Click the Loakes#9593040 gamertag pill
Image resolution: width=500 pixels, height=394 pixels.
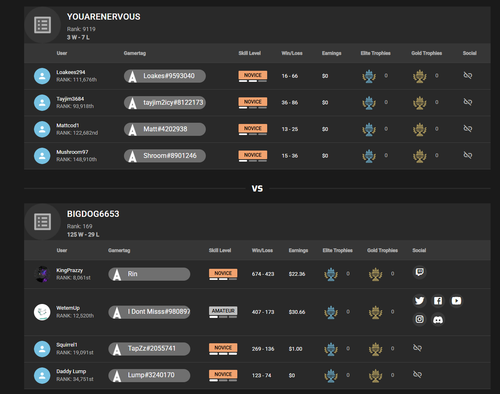coord(165,76)
